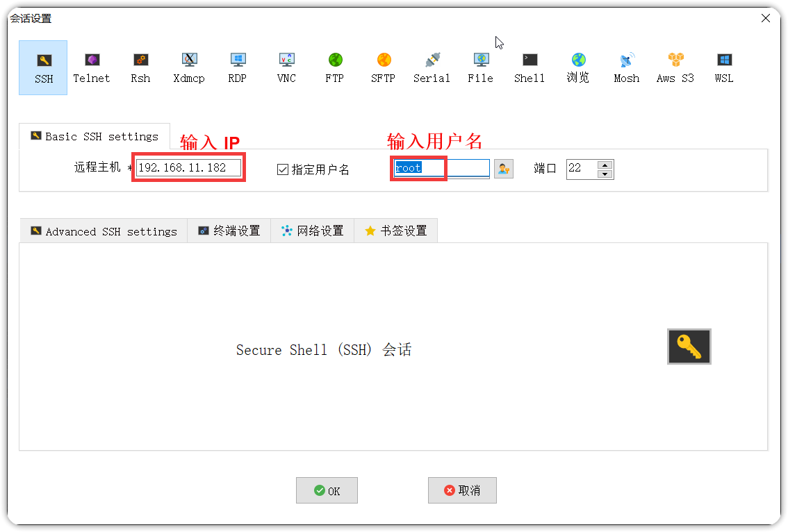Open the Basic SSH settings tab
788x532 pixels.
click(x=95, y=137)
